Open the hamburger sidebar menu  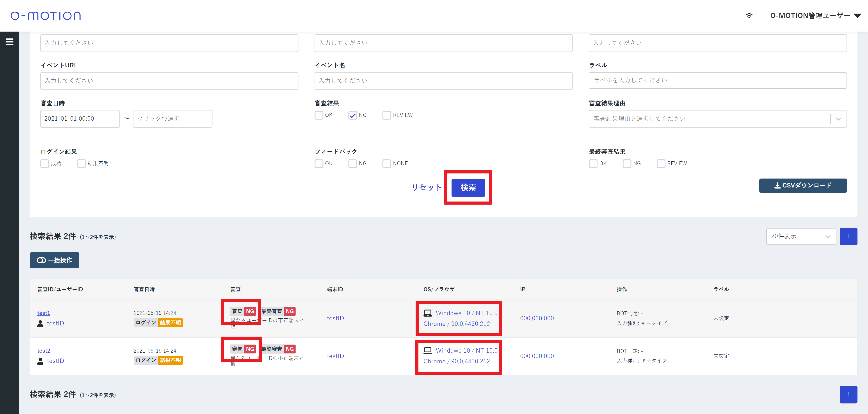pos(9,42)
